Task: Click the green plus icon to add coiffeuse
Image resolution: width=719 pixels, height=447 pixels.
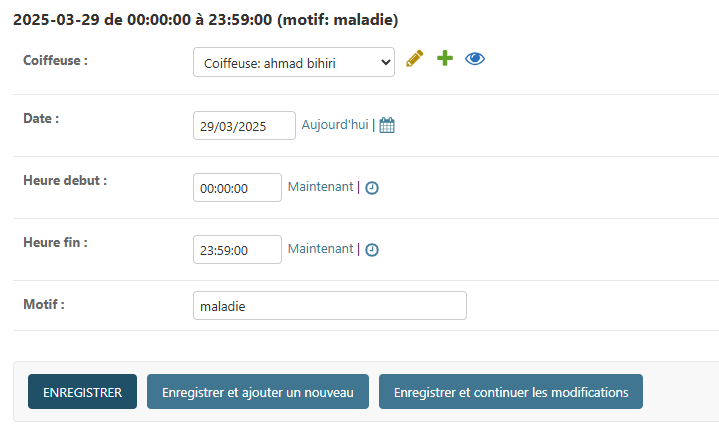Action: (445, 60)
